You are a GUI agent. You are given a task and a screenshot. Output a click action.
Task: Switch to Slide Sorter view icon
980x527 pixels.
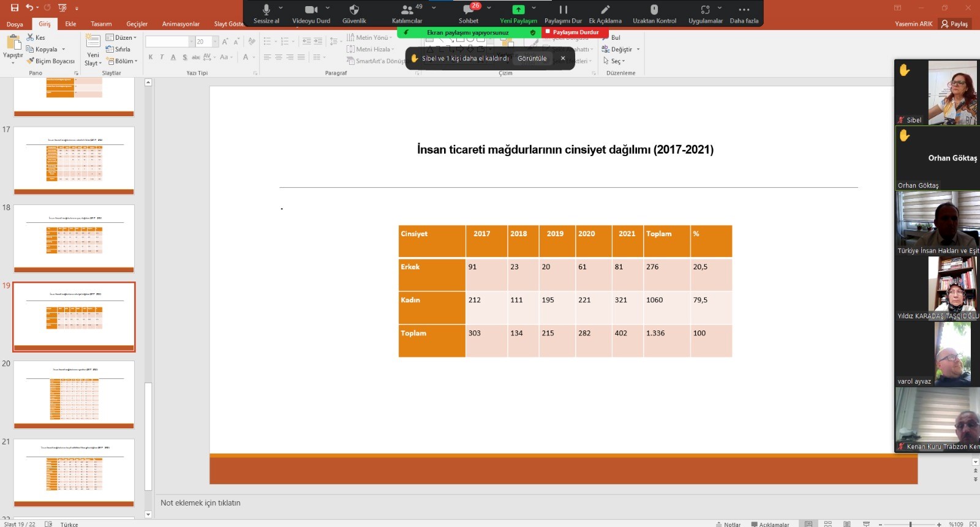827,524
